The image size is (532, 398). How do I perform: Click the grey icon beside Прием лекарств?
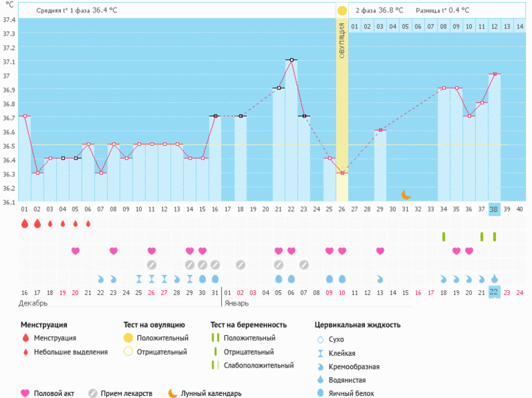(93, 393)
